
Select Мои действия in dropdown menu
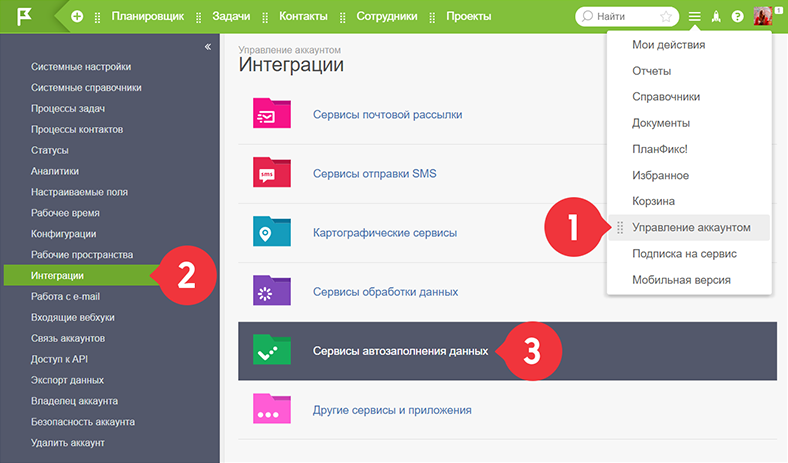668,45
